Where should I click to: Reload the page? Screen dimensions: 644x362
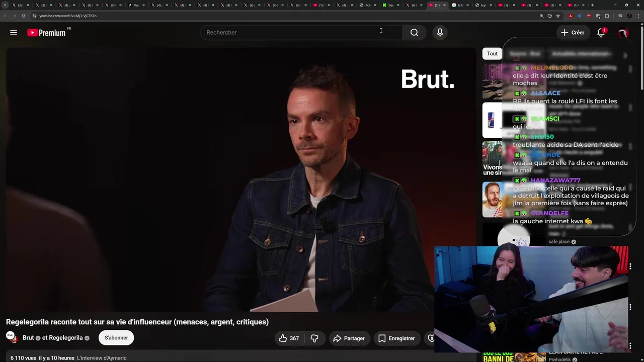(23, 16)
